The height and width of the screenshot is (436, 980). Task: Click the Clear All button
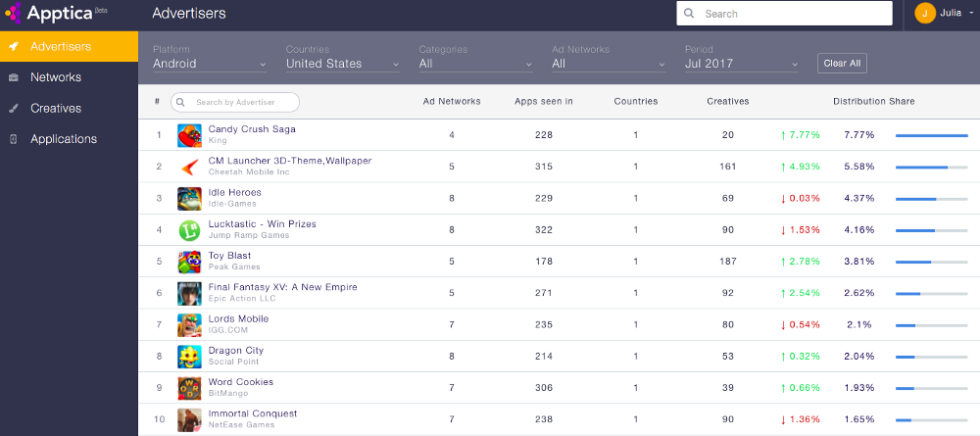[x=842, y=63]
